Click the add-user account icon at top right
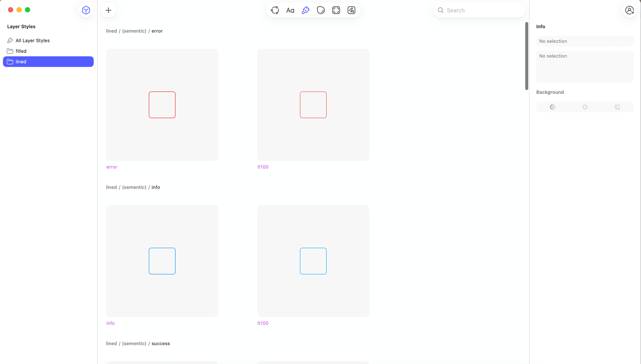641x364 pixels. coord(629,10)
